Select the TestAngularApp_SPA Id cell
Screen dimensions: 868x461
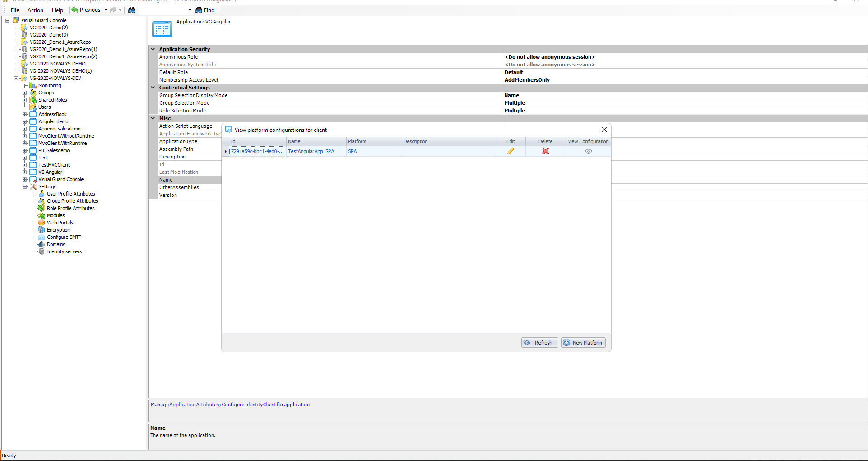click(257, 151)
